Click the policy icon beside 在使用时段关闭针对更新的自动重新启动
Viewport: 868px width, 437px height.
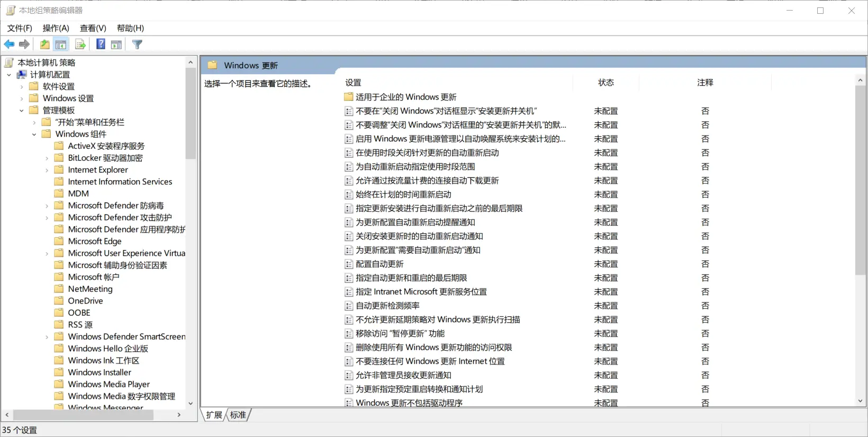tap(349, 153)
